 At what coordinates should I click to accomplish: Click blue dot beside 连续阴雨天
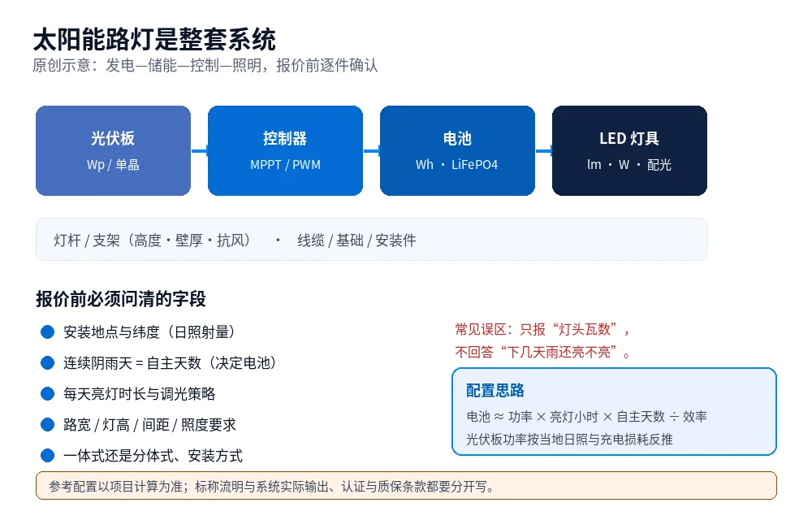(48, 363)
